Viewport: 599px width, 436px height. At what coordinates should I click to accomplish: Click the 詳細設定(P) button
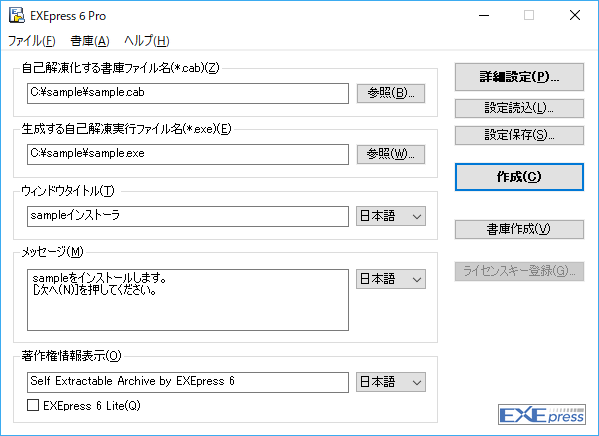point(519,77)
